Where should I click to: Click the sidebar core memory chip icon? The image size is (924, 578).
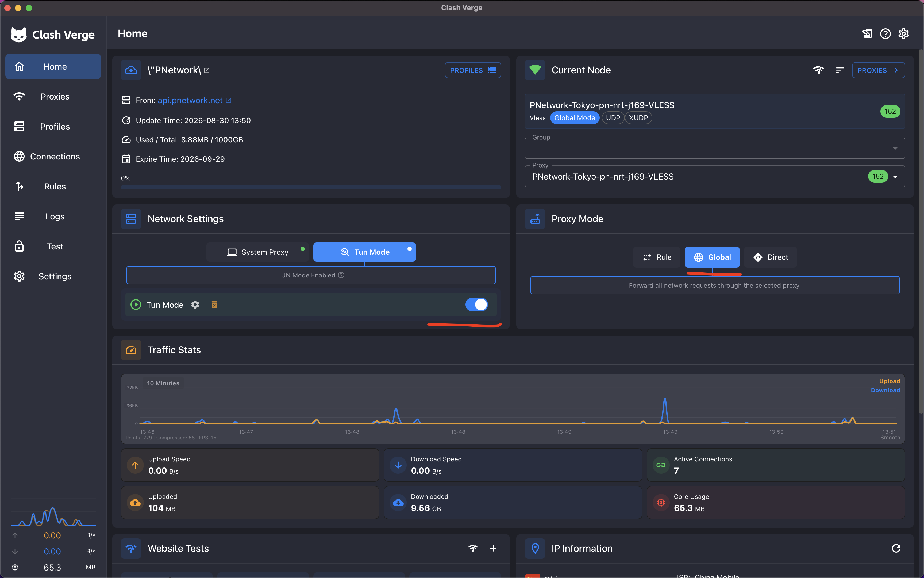(x=15, y=567)
